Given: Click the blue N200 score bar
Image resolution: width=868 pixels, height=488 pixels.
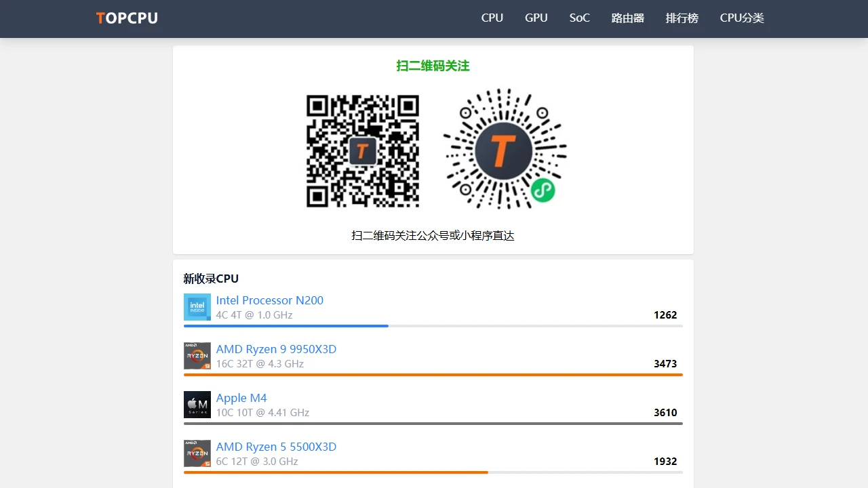Looking at the screenshot, I should (285, 326).
